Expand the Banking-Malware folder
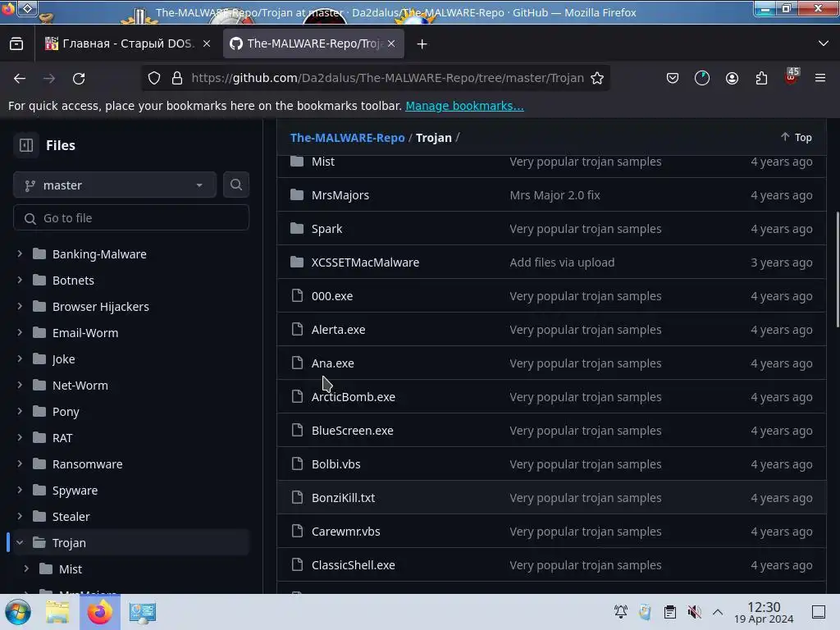 tap(20, 253)
